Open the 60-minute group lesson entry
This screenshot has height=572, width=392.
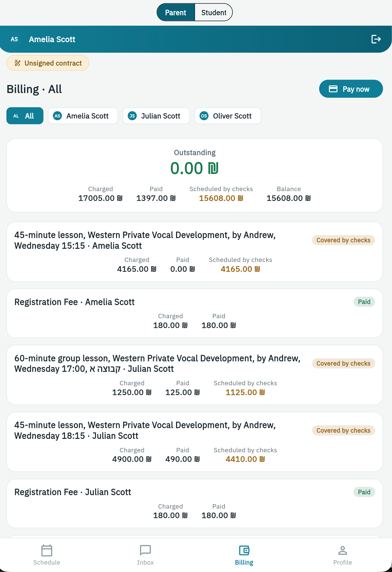click(x=195, y=375)
